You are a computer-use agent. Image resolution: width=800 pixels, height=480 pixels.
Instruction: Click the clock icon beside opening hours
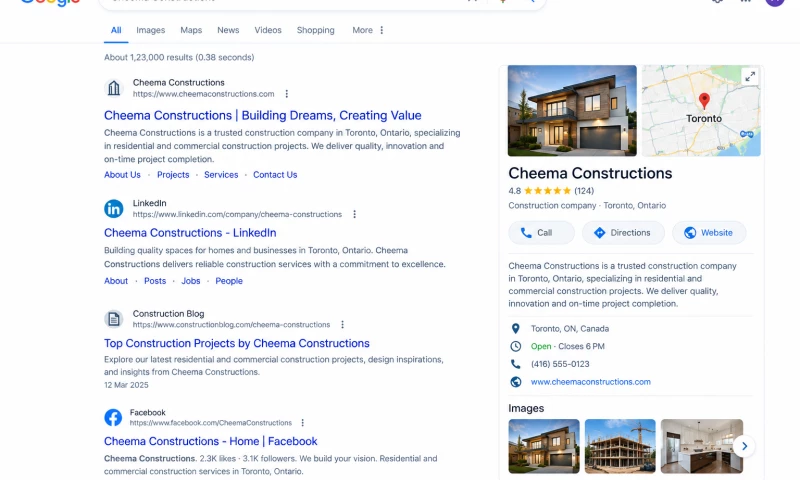pyautogui.click(x=516, y=346)
